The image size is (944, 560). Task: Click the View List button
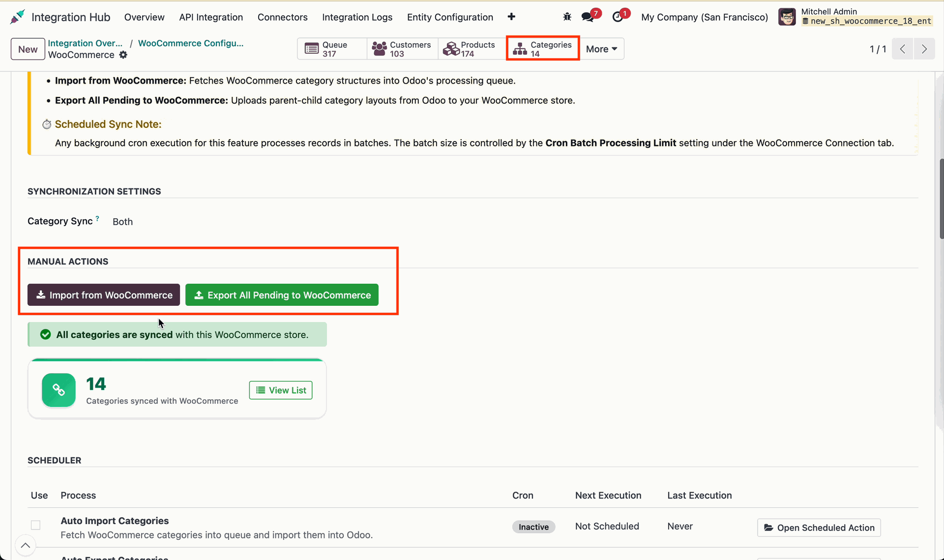click(281, 390)
